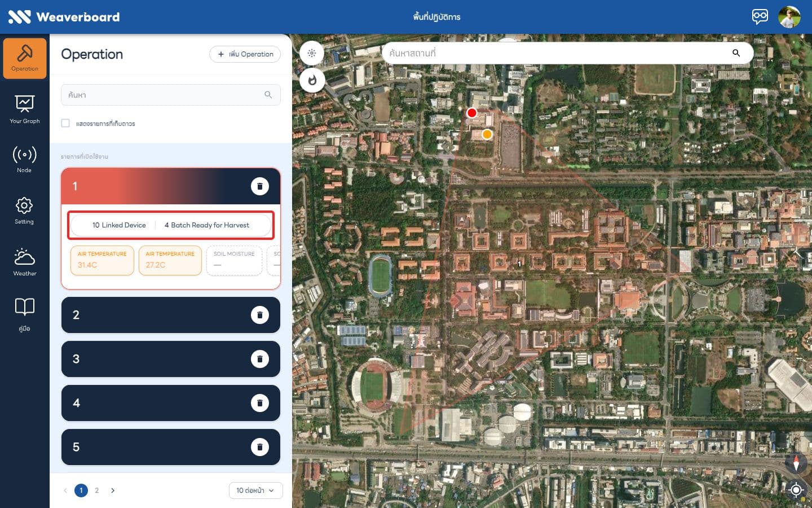This screenshot has width=812, height=508.
Task: Click the next page arrow
Action: point(113,491)
